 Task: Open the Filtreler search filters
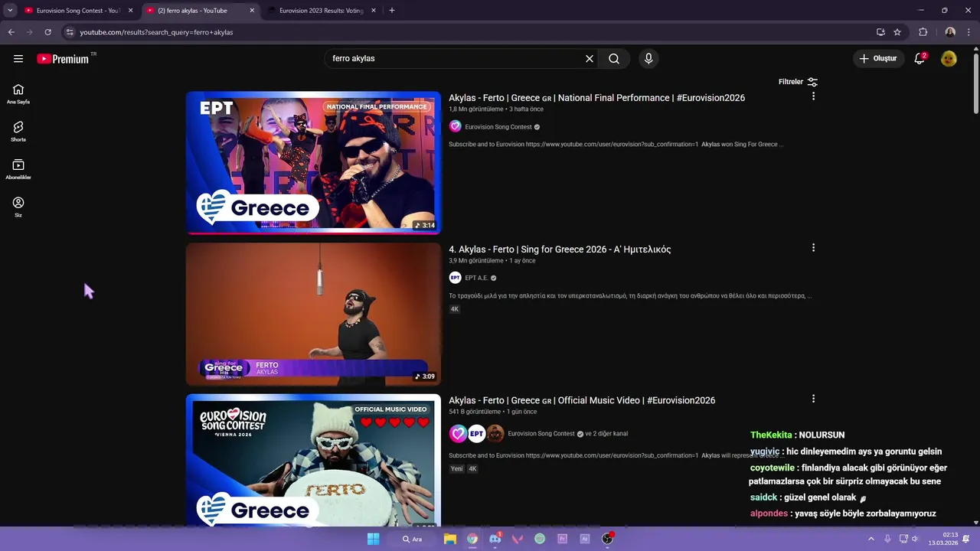click(798, 82)
